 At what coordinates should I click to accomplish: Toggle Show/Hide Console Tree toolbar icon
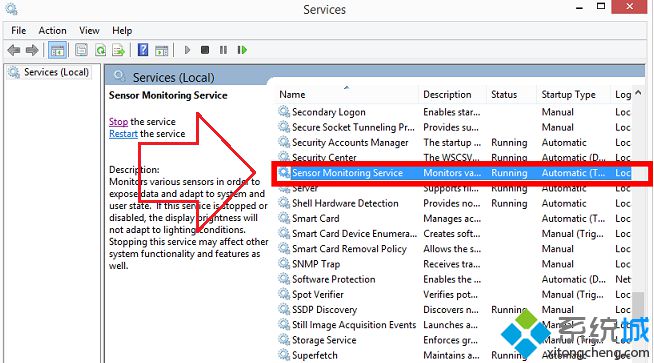[x=58, y=50]
